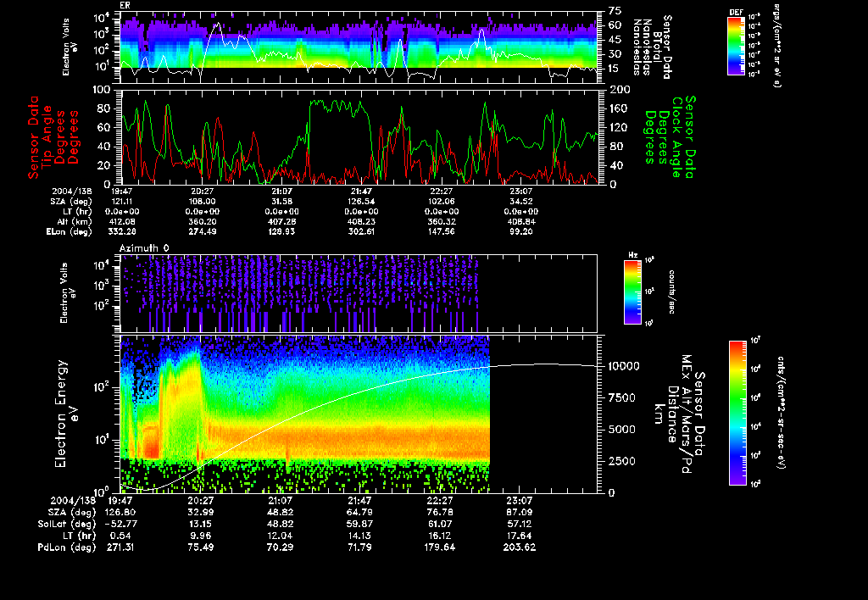868x600 pixels.
Task: Select the 'ER' panel title
Action: [x=125, y=6]
